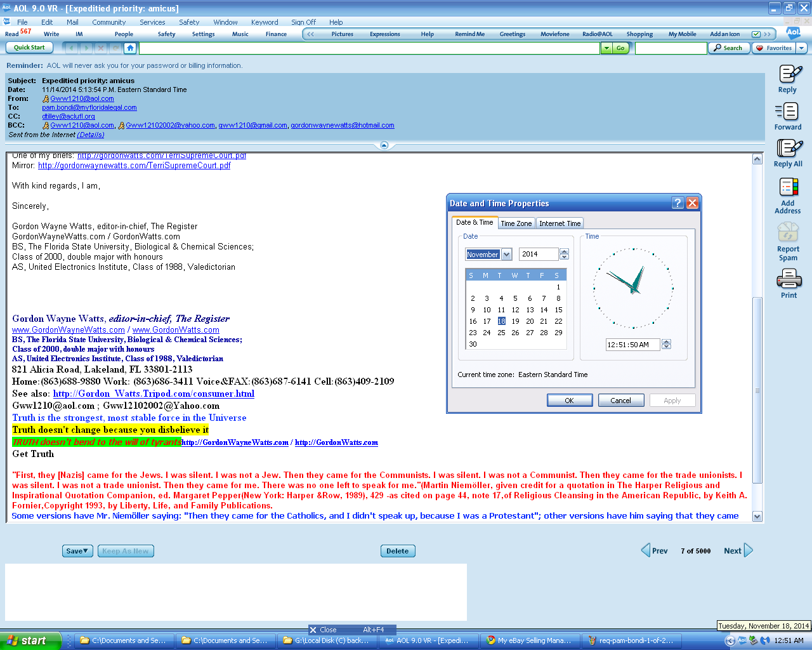Open the Save dropdown button

coord(78,551)
